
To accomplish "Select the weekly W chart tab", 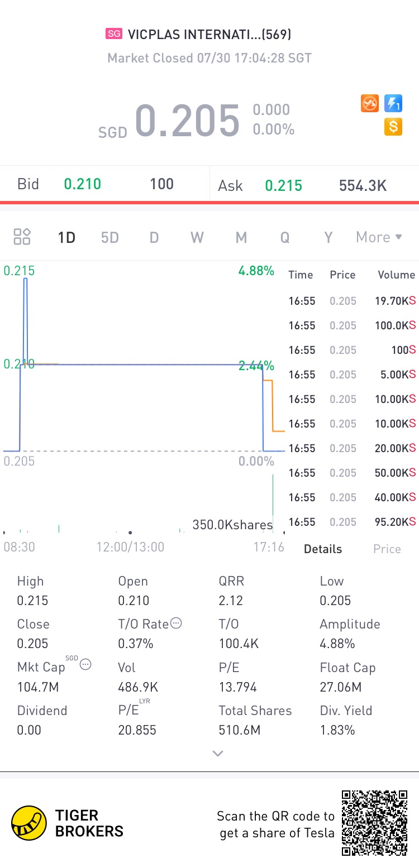I will pyautogui.click(x=197, y=237).
